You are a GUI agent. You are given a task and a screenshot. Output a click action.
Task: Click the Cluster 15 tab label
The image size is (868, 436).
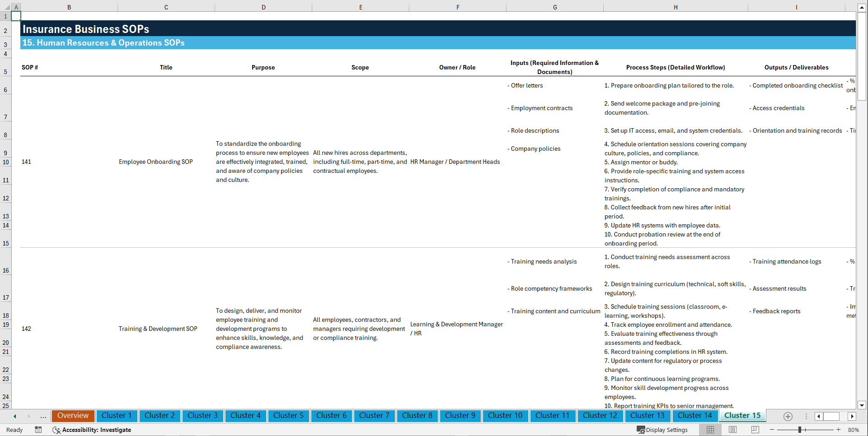point(742,415)
